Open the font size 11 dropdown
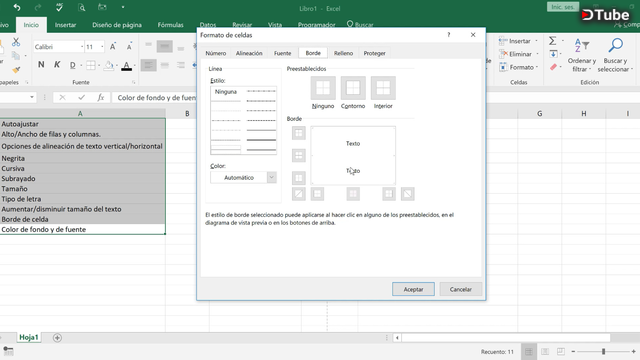 [102, 47]
